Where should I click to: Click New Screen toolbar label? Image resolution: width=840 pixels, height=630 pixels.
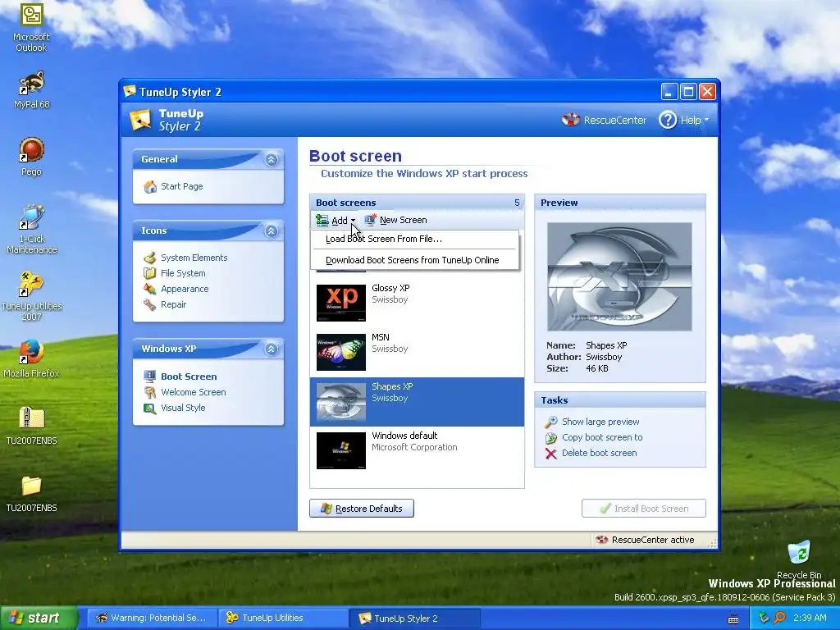point(404,220)
